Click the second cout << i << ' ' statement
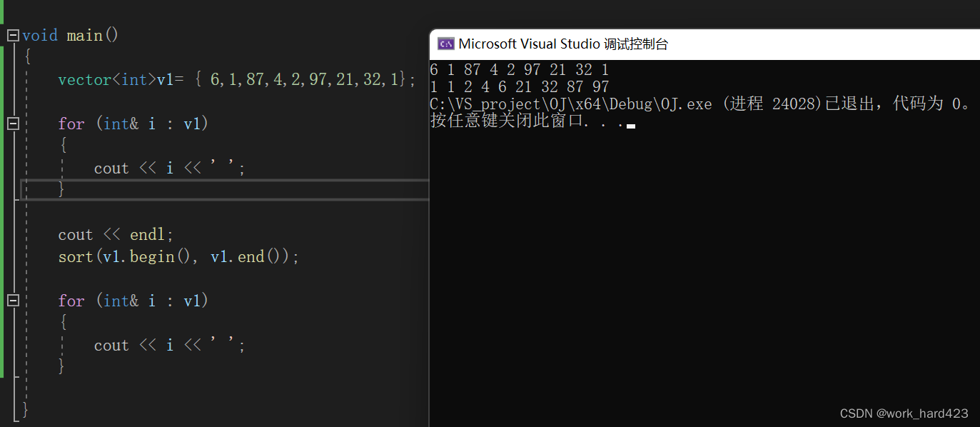 pos(170,345)
